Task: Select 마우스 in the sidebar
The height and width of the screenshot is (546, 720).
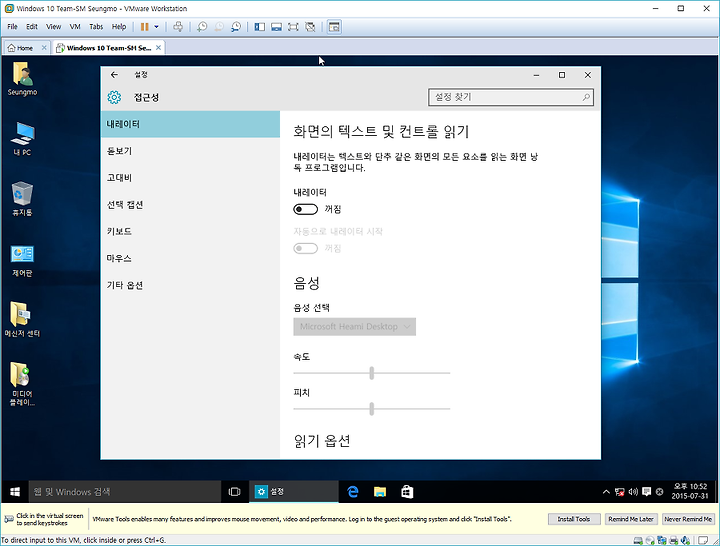Action: [190, 259]
